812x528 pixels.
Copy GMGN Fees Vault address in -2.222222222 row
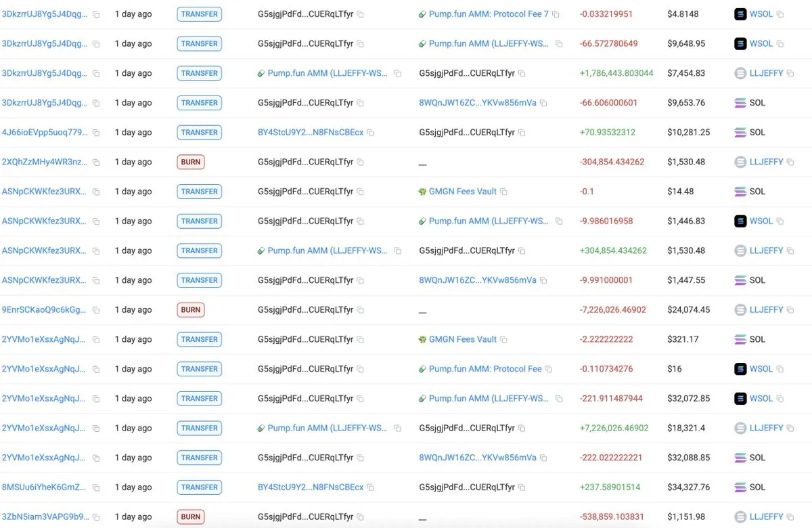pyautogui.click(x=503, y=340)
